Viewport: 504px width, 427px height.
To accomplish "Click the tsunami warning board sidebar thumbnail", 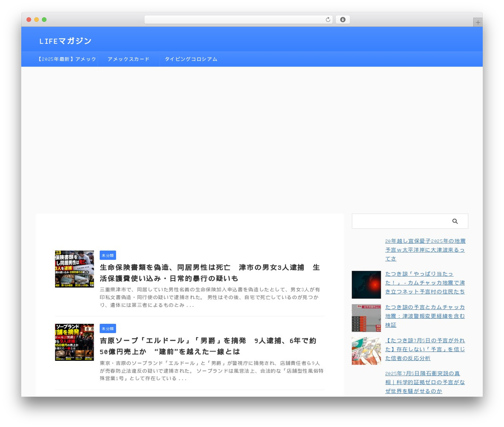I will tap(366, 318).
